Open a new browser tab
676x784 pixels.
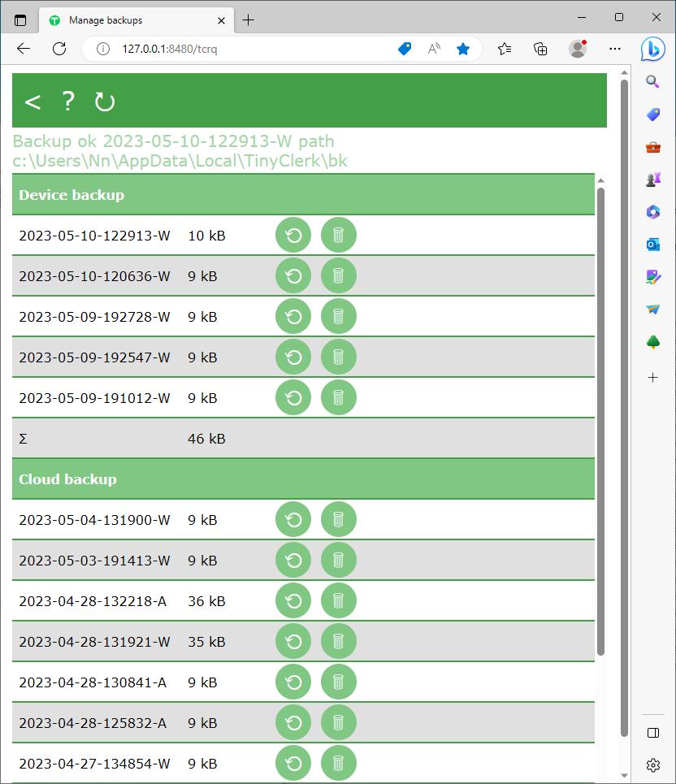[x=249, y=20]
